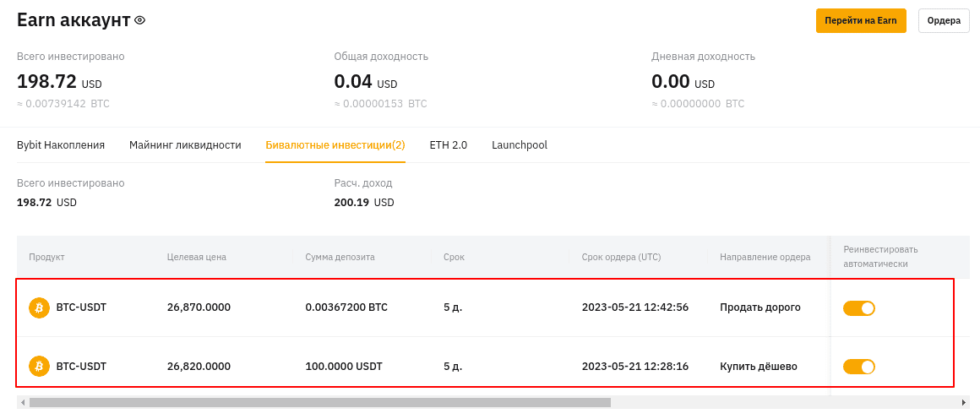The image size is (980, 419).
Task: Click BTC-USDT label in the Купить дёшево row
Action: [81, 367]
